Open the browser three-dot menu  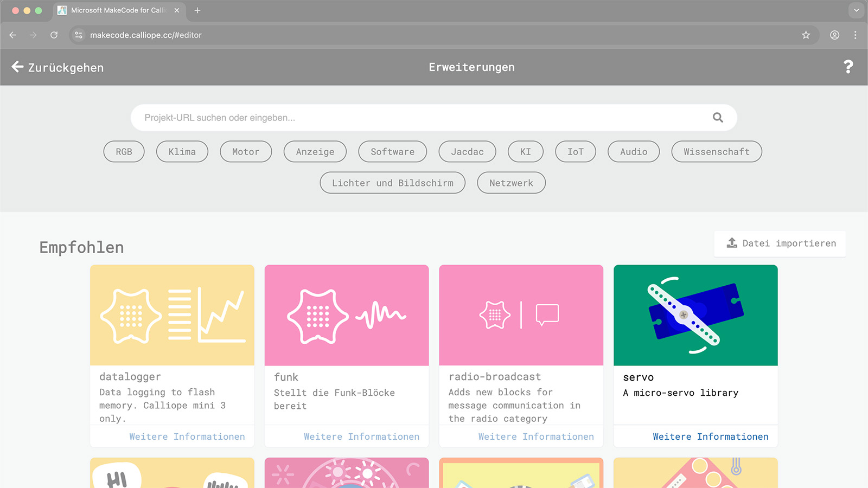pos(855,35)
